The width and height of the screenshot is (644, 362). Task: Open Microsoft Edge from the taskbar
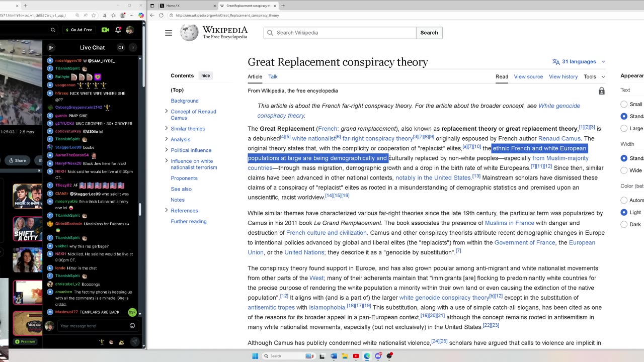click(367, 356)
